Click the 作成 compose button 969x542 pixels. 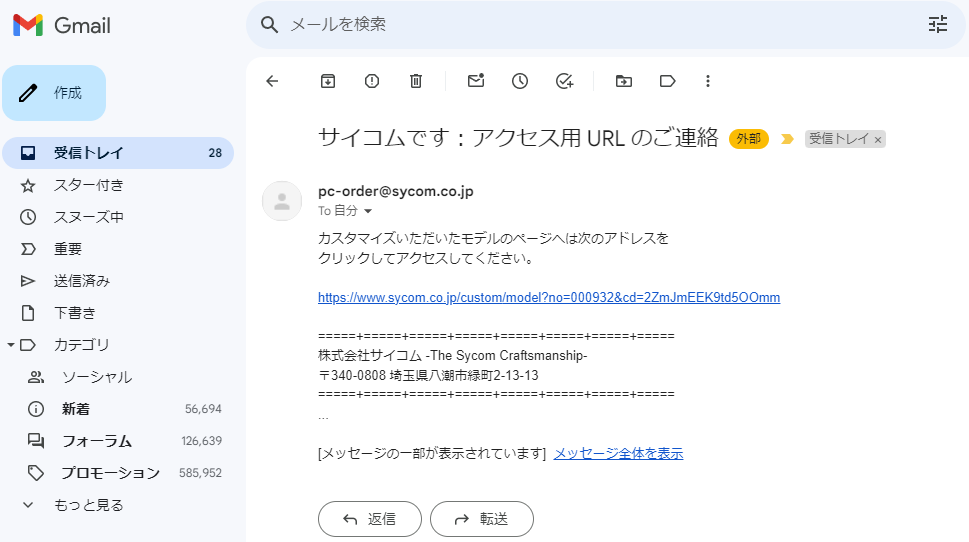pyautogui.click(x=54, y=93)
